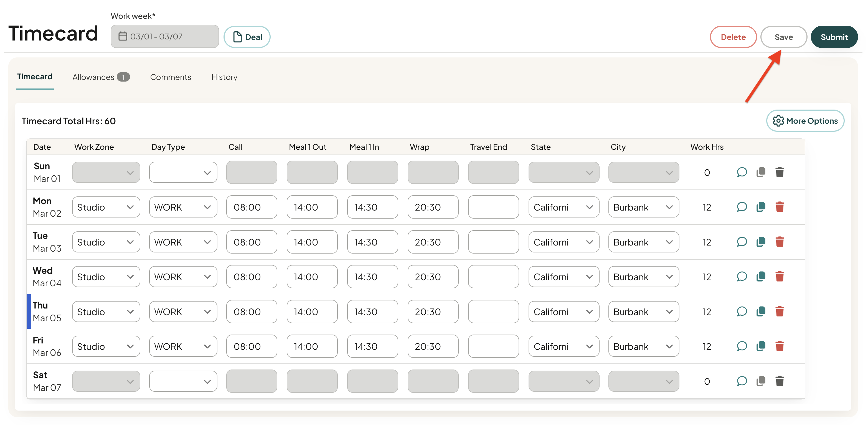Delete the Thu Mar 05 row

click(x=779, y=312)
